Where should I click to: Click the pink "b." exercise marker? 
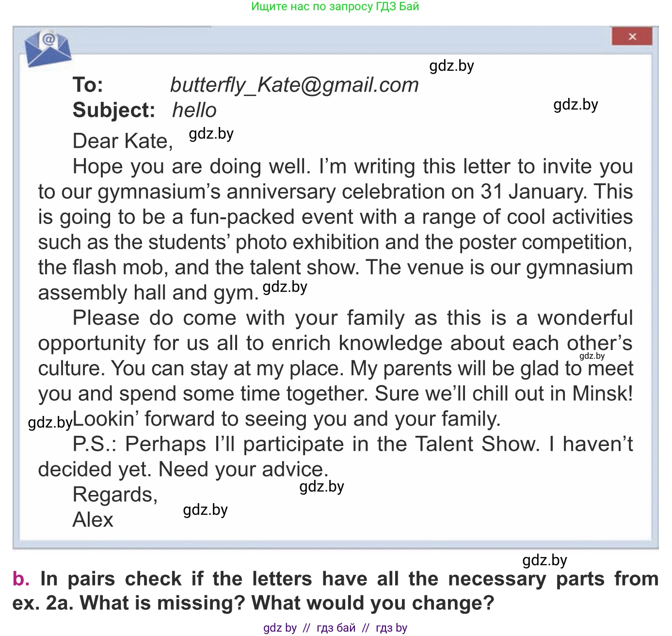coord(21,579)
